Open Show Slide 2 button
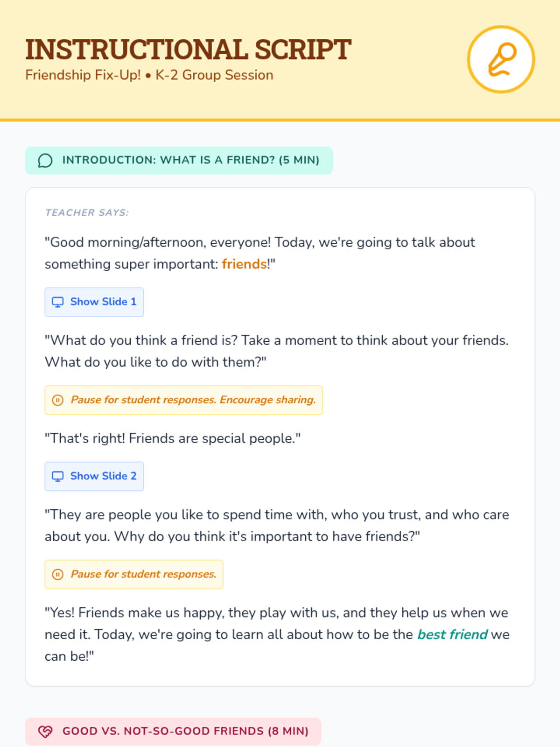The width and height of the screenshot is (560, 747). point(94,476)
